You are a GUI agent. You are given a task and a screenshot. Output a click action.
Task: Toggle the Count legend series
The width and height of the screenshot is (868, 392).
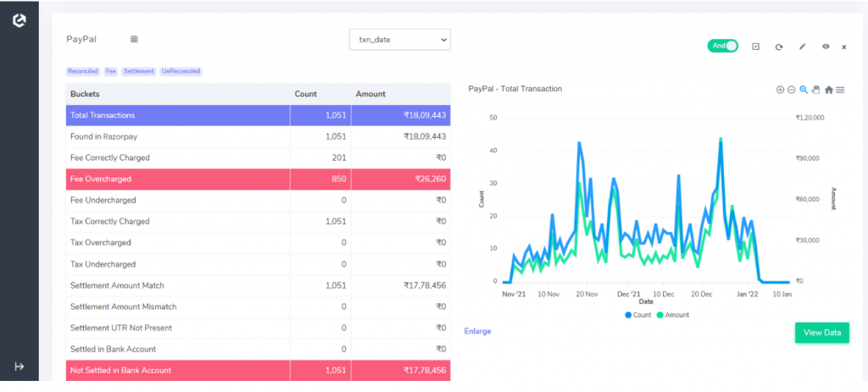pyautogui.click(x=637, y=315)
